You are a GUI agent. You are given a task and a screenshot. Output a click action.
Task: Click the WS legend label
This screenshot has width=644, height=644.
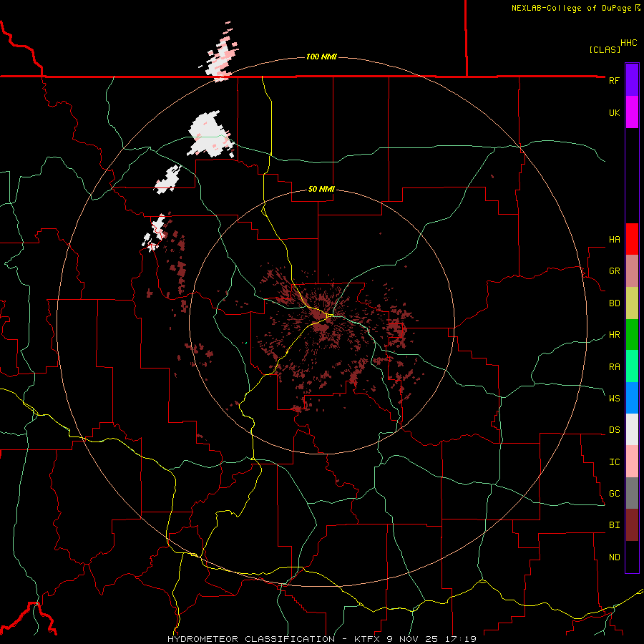[x=614, y=399]
